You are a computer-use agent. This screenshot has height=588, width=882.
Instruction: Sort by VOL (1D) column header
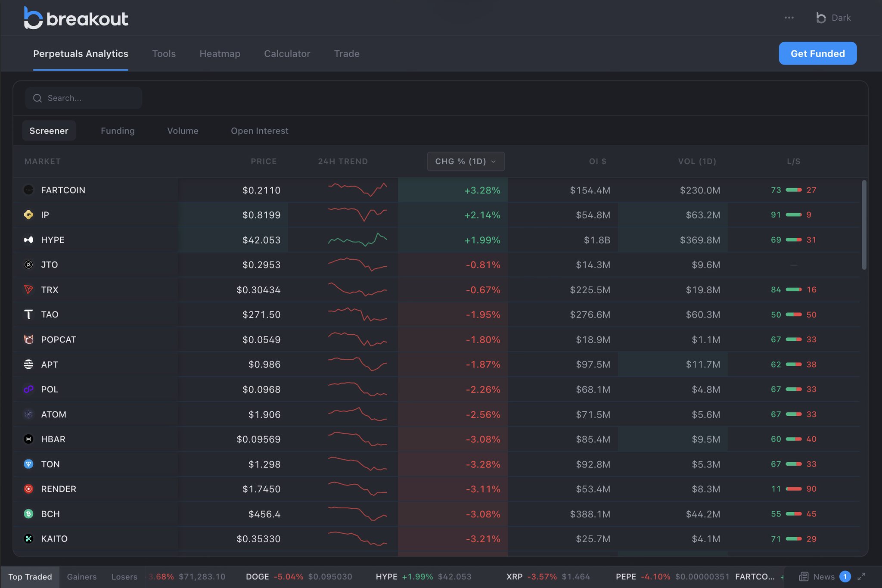click(697, 162)
